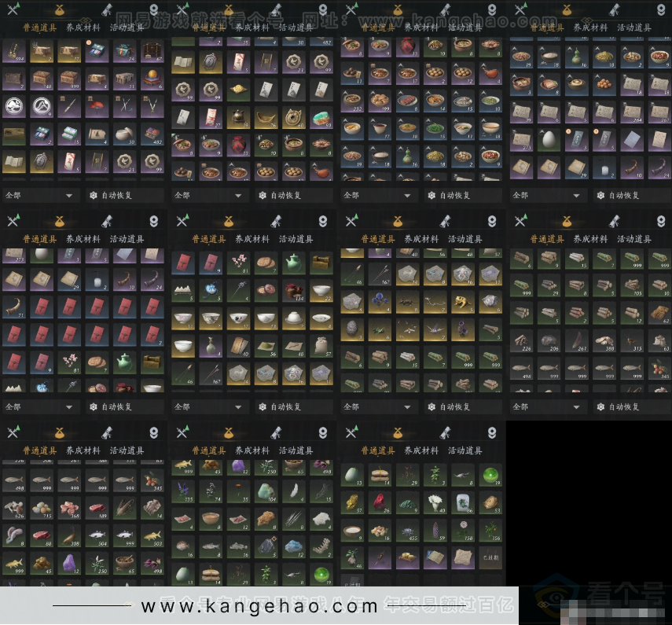Select fish stack with count 498, middle-right panel
This screenshot has width=672, height=625.
coord(521,368)
